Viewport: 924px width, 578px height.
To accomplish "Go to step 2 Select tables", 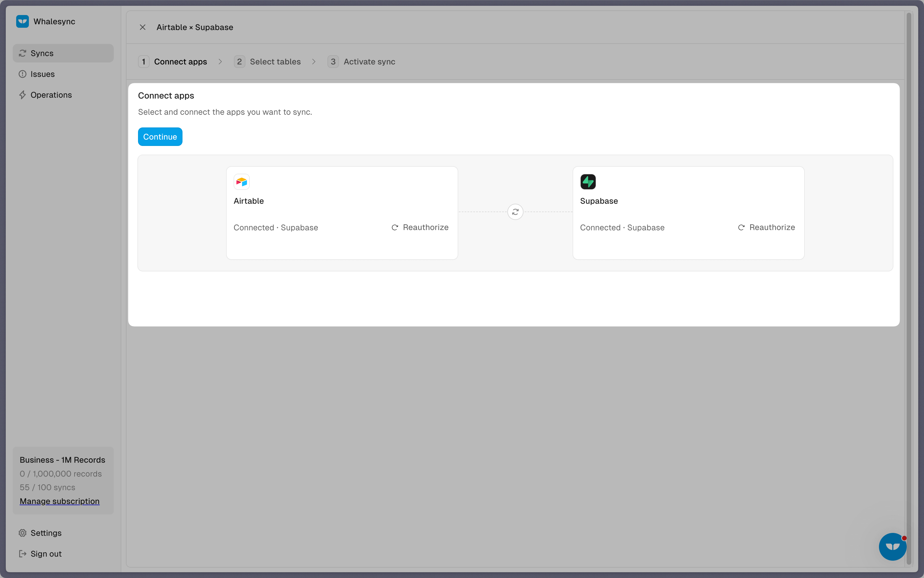I will (267, 62).
